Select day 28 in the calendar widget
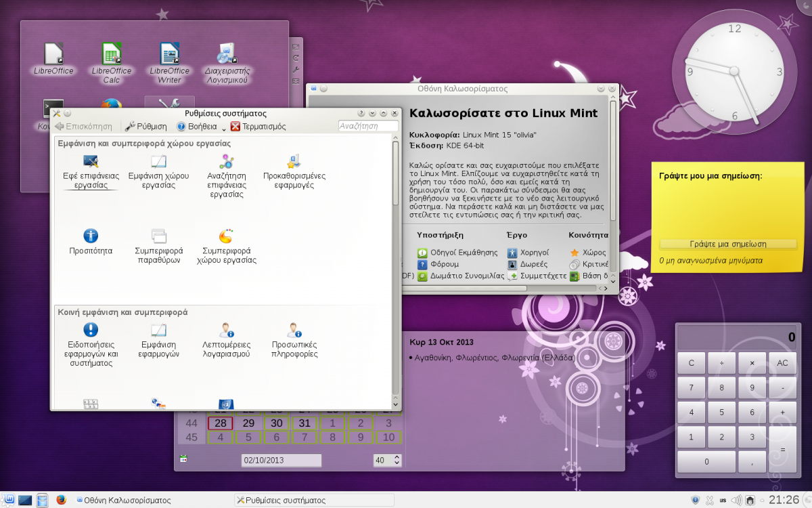 pos(221,423)
